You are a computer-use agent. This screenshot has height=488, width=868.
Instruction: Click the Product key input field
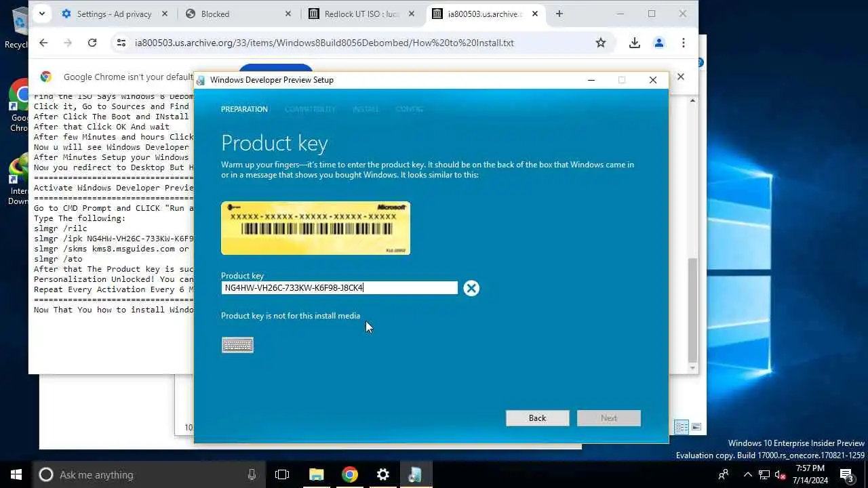pyautogui.click(x=339, y=288)
